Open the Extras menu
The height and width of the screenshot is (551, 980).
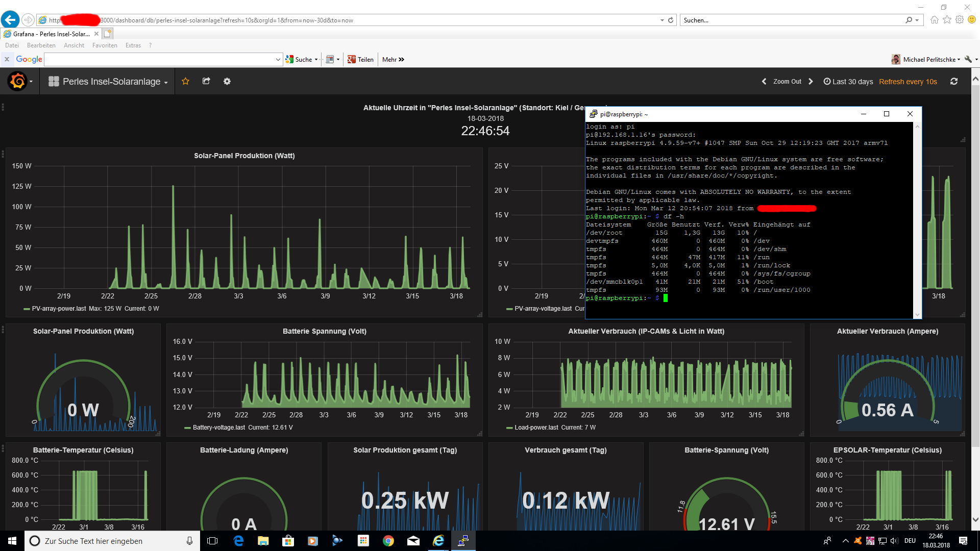pyautogui.click(x=133, y=45)
